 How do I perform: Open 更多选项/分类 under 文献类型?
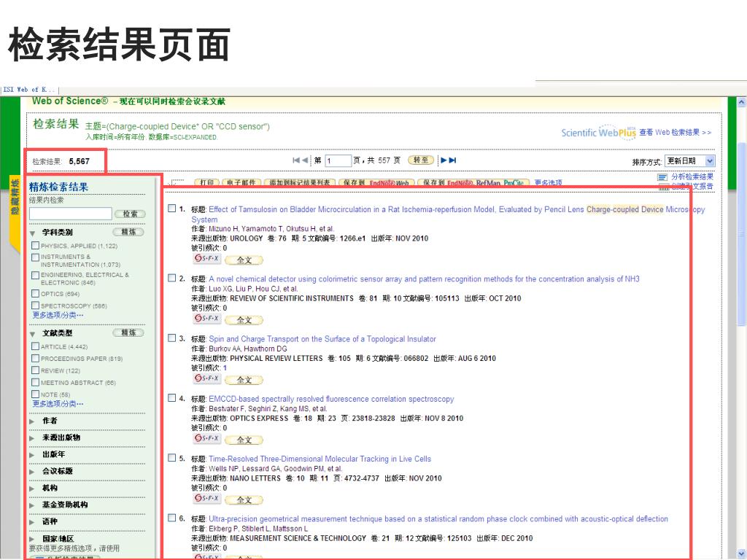point(58,404)
